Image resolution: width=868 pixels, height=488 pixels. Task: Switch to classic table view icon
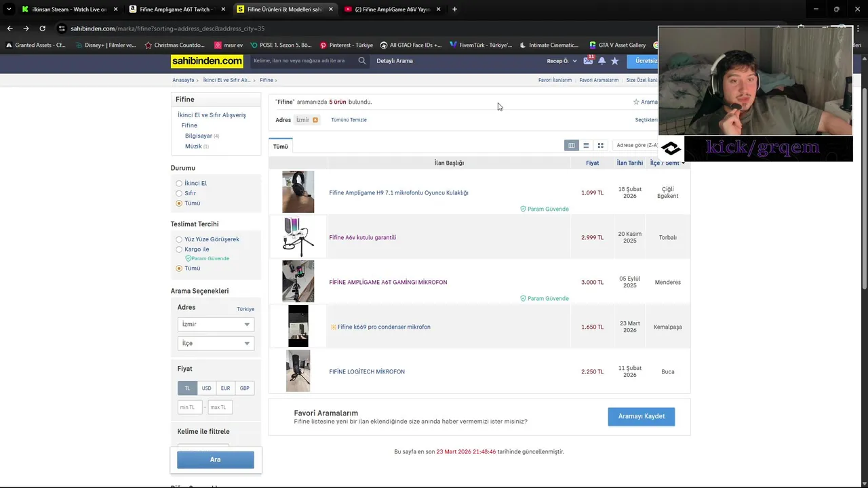[572, 145]
